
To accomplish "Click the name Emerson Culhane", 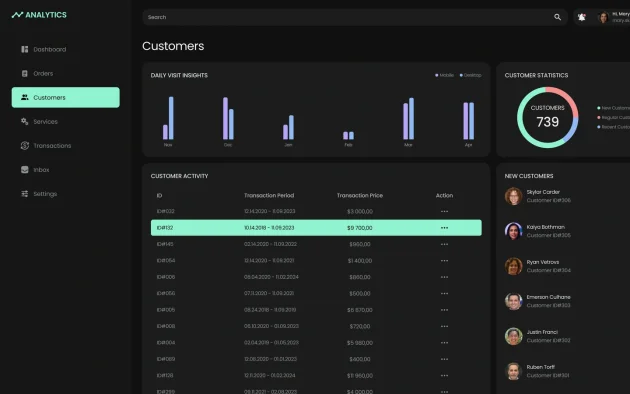I will click(x=548, y=297).
